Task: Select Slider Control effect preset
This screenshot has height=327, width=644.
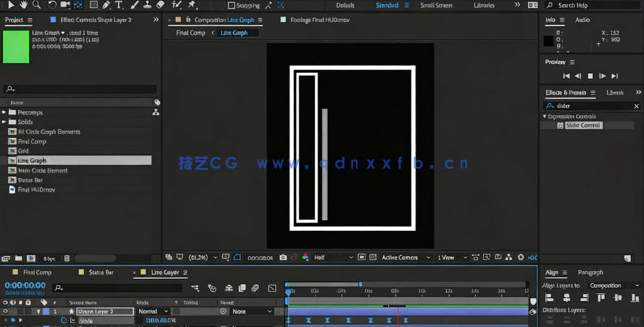Action: 583,126
